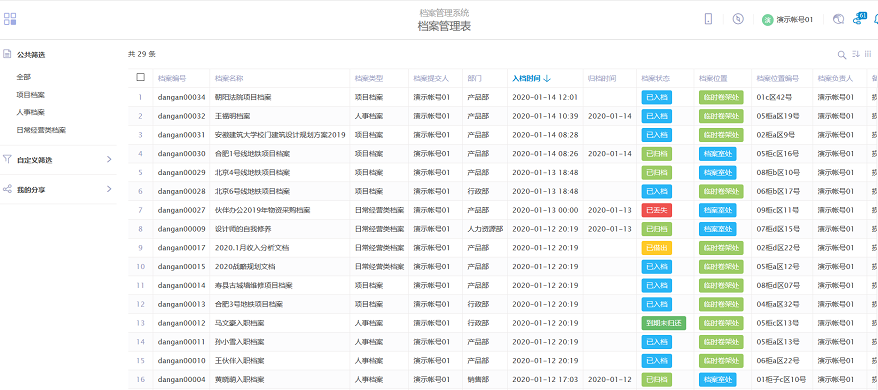Open the compass navigation icon

[x=738, y=19]
